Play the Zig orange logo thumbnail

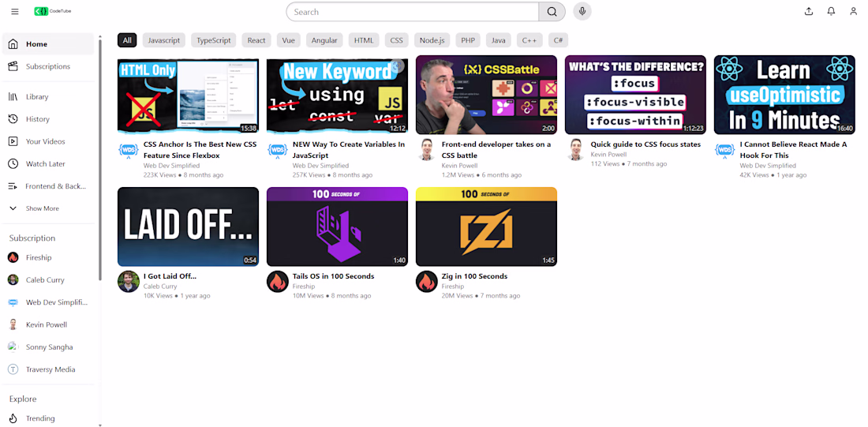click(x=486, y=227)
